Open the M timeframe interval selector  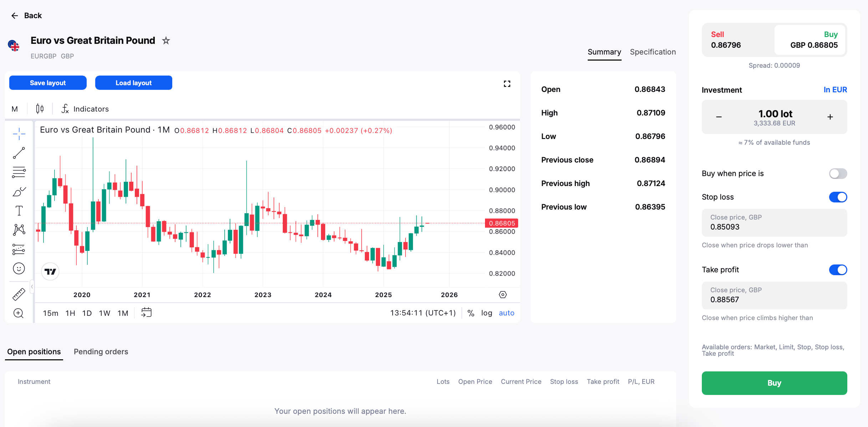[15, 109]
